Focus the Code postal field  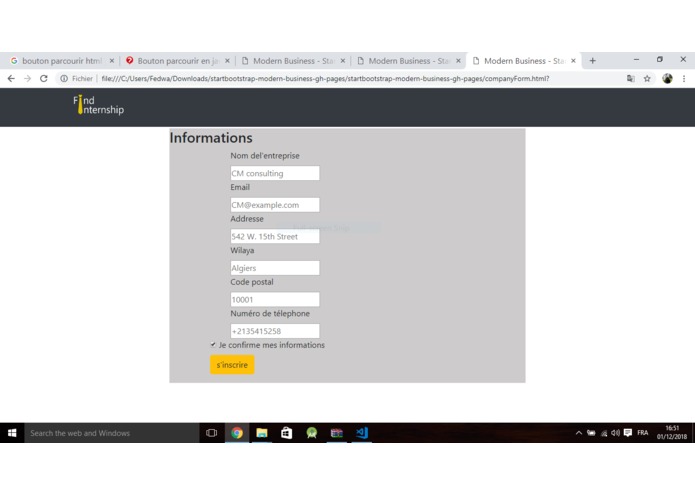275,300
